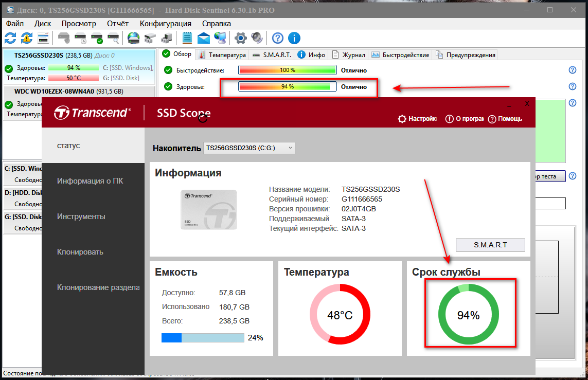Click the blue envelope mail toolbar icon
The image size is (588, 380).
(204, 38)
